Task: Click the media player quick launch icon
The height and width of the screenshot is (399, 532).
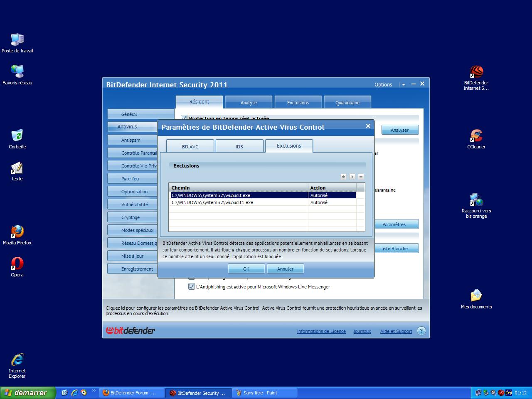Action: pyautogui.click(x=84, y=392)
